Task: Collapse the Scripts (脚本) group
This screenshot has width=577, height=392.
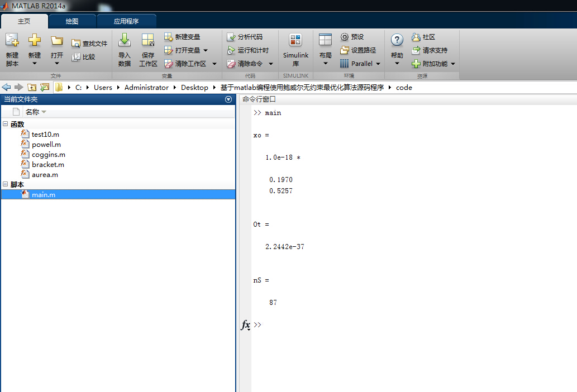Action: (x=6, y=184)
